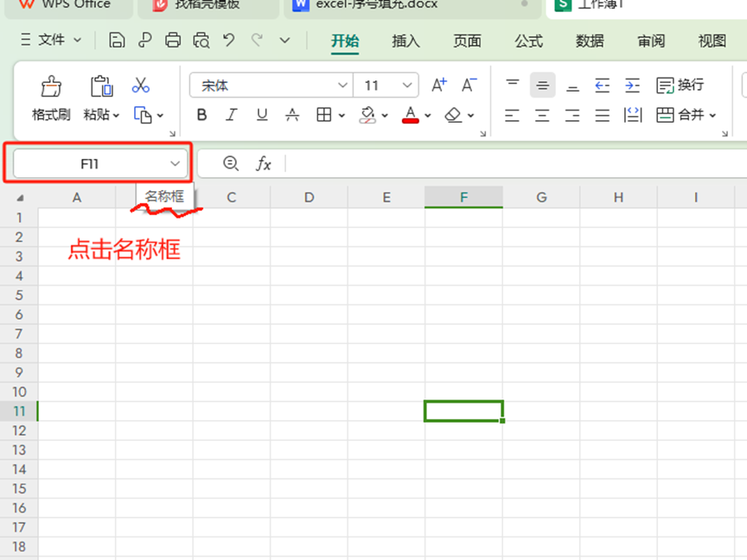The width and height of the screenshot is (747, 560).
Task: Align text left horizontally
Action: pos(512,115)
